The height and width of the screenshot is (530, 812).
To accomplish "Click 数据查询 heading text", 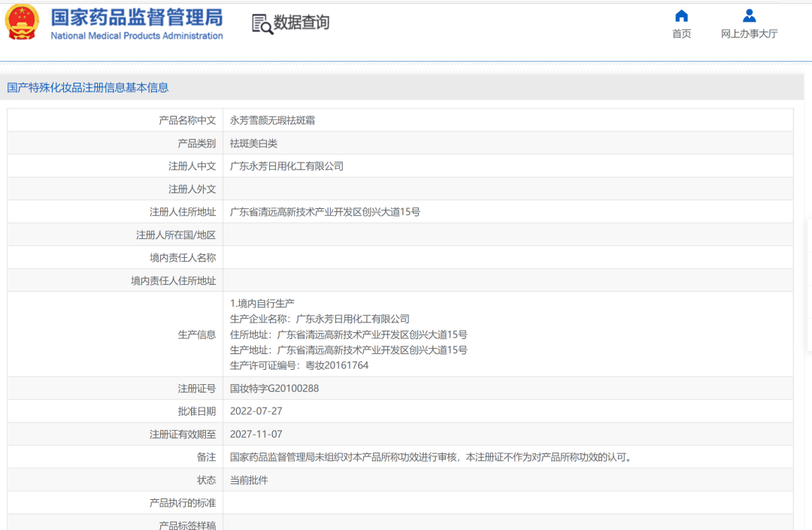I will pos(301,23).
